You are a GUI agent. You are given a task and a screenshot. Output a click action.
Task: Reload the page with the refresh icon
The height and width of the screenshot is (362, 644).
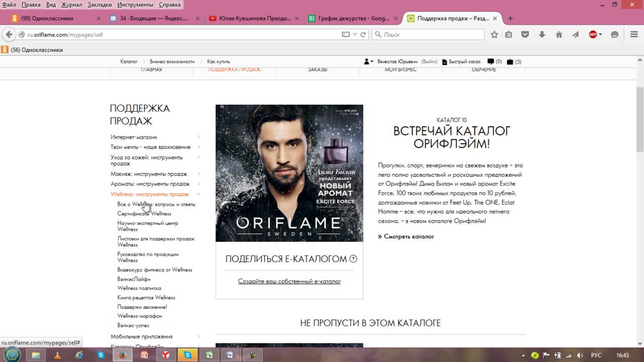(363, 35)
